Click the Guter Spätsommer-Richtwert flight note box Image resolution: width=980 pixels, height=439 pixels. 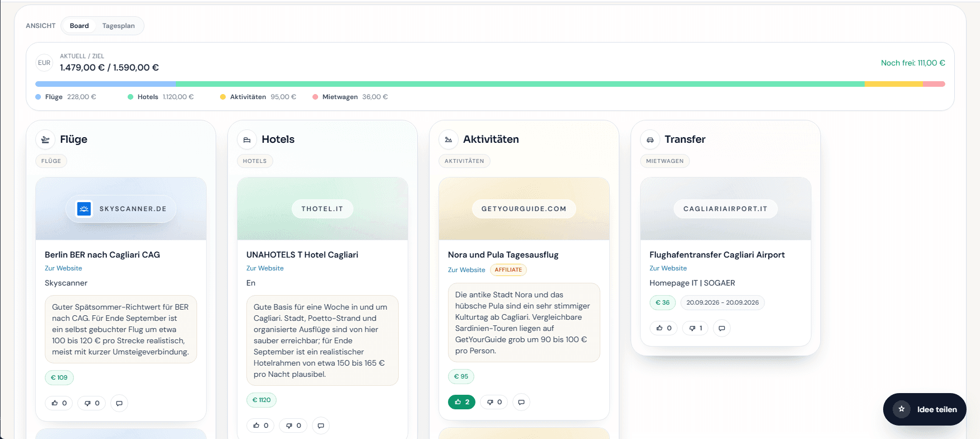(121, 329)
